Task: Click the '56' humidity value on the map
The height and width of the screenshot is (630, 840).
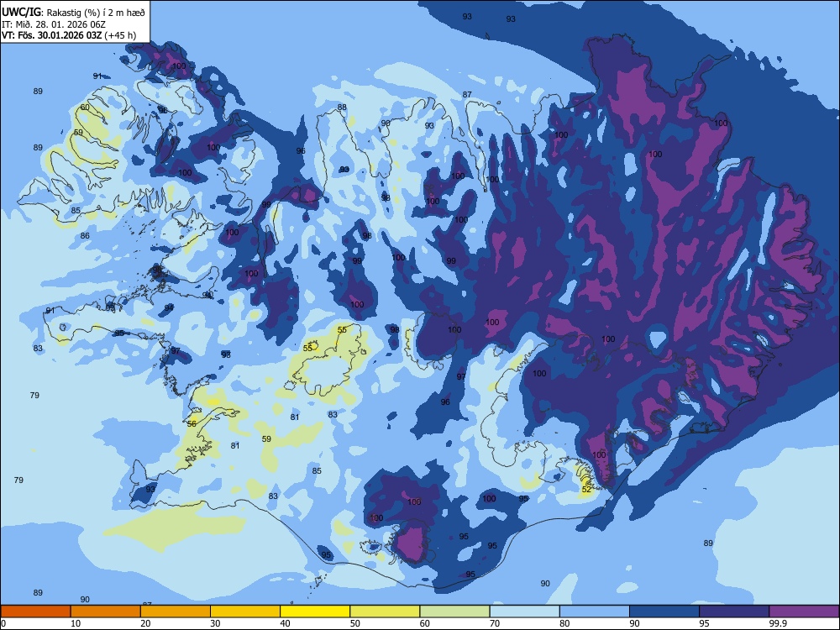Action: pos(192,423)
